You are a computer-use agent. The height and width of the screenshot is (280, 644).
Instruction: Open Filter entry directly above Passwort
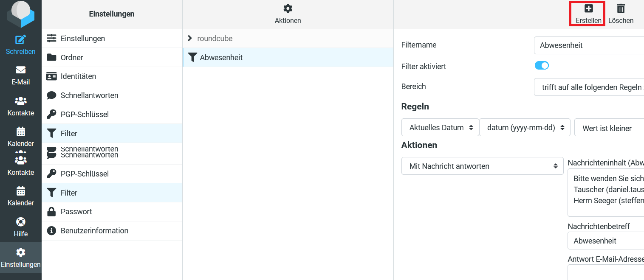pos(112,193)
